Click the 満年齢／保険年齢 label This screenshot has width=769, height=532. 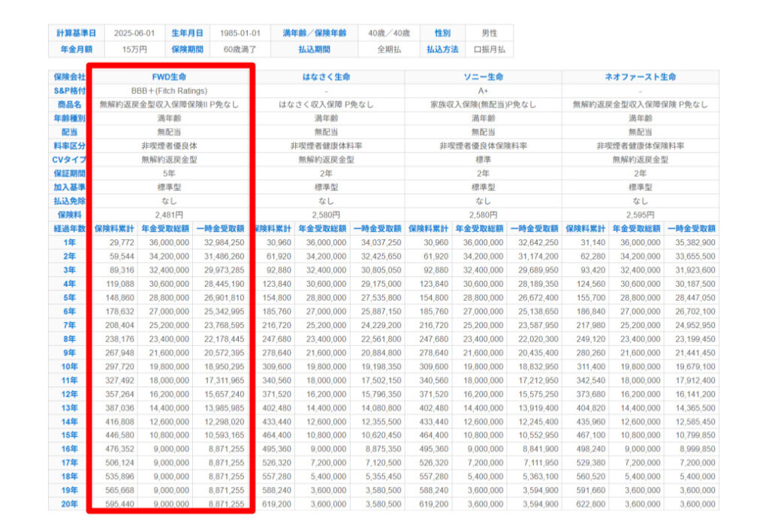point(315,33)
